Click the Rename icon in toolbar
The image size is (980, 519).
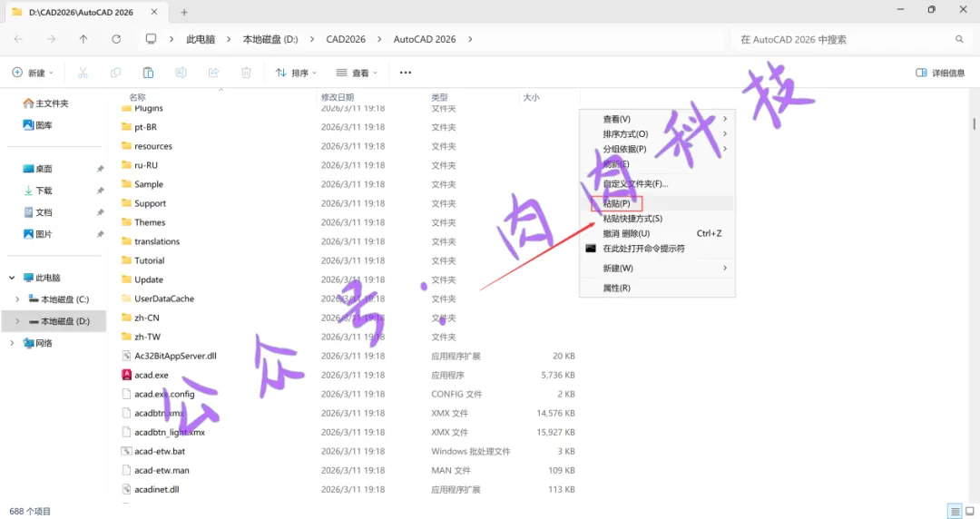[x=181, y=73]
